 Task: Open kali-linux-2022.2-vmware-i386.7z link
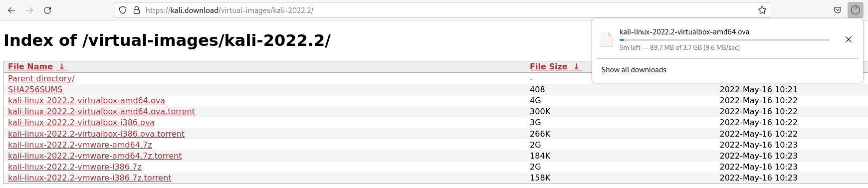tap(75, 167)
